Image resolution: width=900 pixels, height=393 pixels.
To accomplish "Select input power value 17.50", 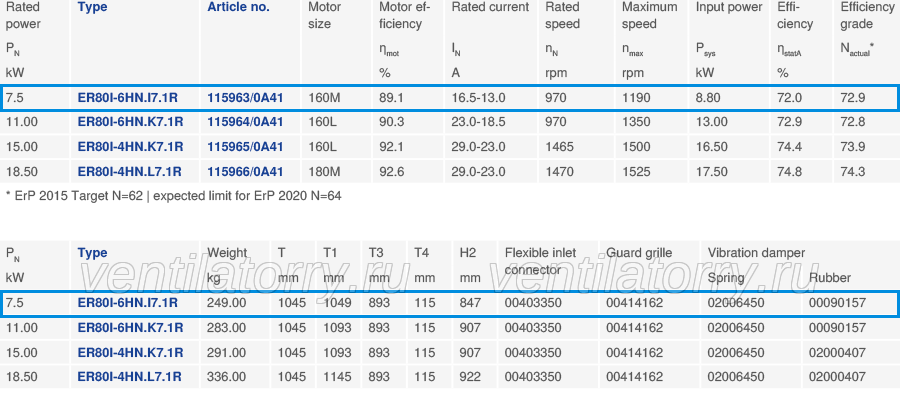I will click(x=712, y=172).
